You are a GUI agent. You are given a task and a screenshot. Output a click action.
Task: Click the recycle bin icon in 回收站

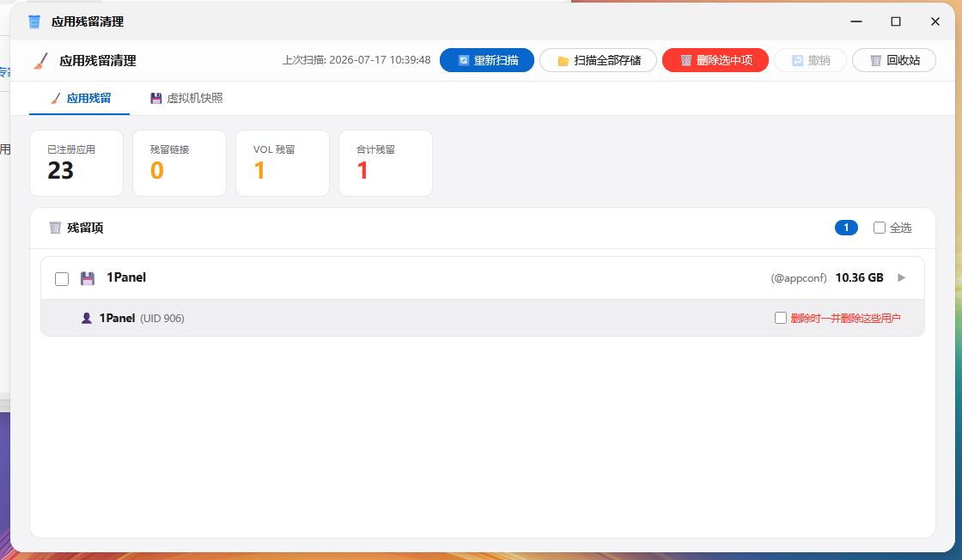[x=875, y=60]
